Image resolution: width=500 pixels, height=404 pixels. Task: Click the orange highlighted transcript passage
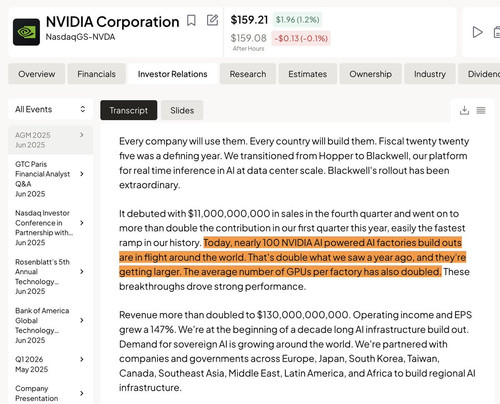293,257
